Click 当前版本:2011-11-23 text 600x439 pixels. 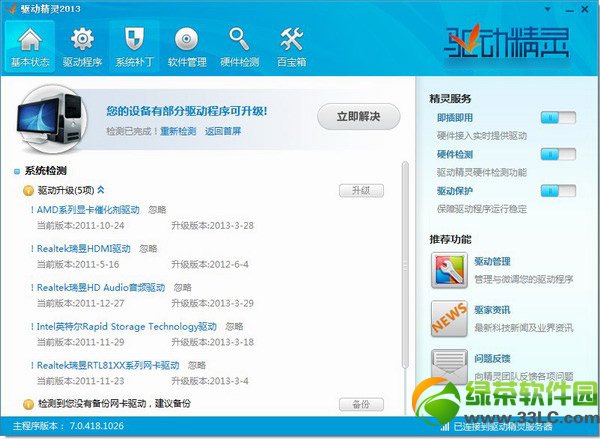tap(81, 381)
